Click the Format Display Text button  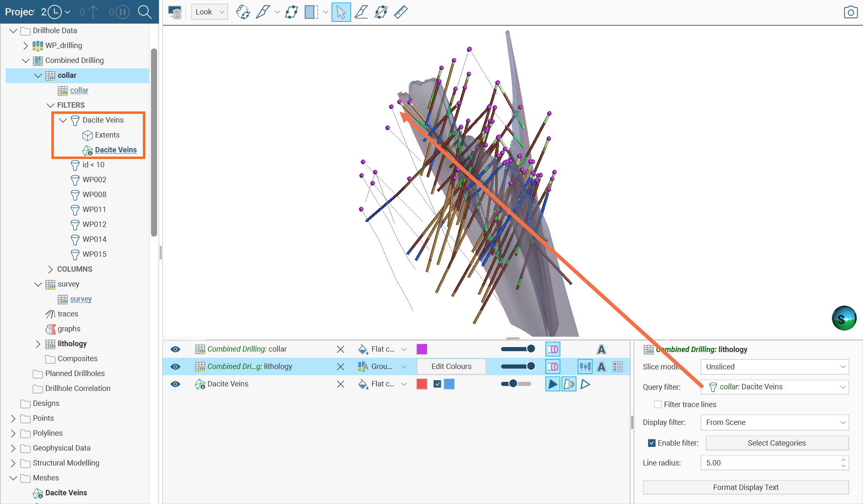pos(745,487)
